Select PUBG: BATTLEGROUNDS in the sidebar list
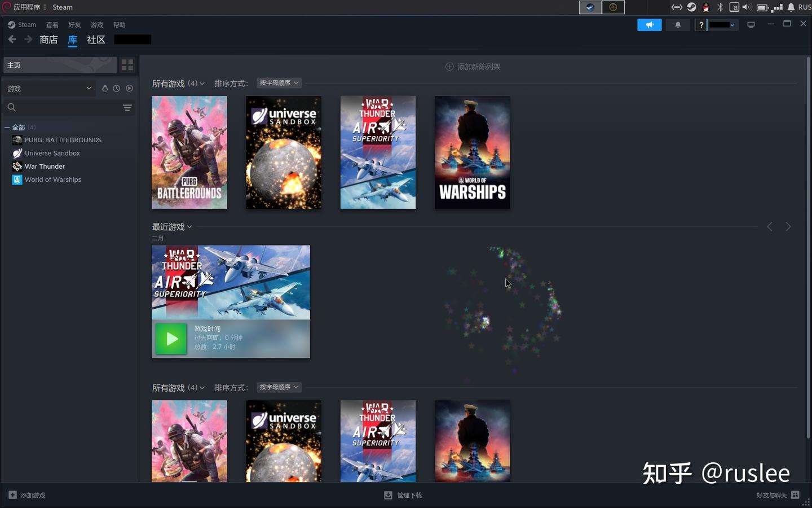Viewport: 812px width, 508px height. point(63,140)
